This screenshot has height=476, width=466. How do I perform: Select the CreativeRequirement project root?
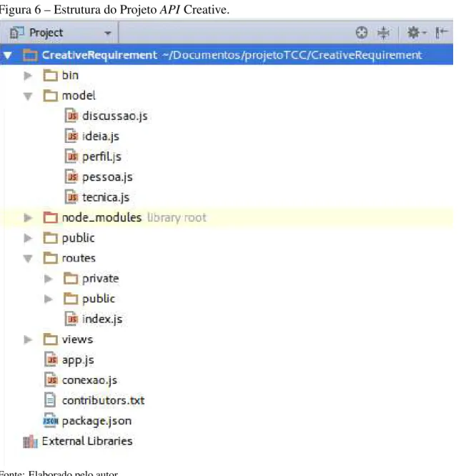click(227, 55)
